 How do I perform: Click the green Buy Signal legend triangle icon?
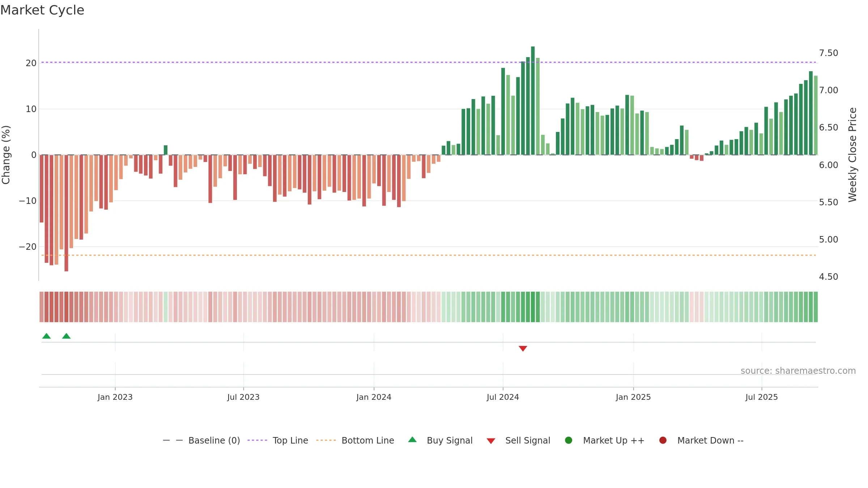[x=412, y=440]
